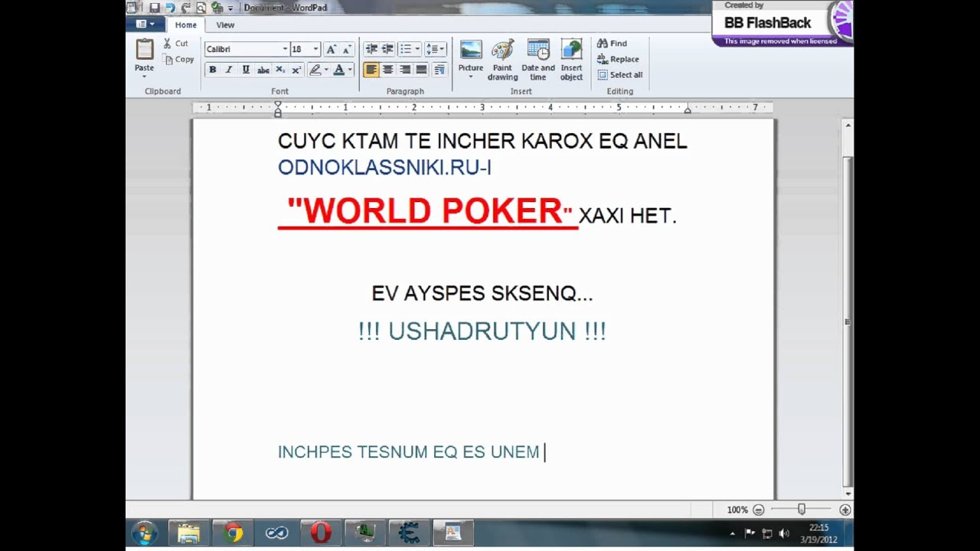980x551 pixels.
Task: Show hidden system tray icons
Action: [733, 533]
